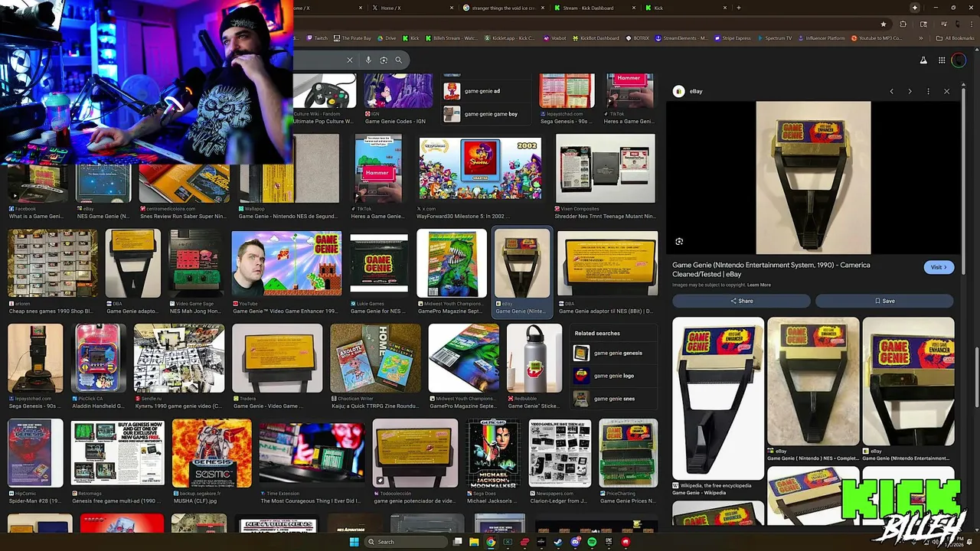Open the Influencer Platform bookmark
The height and width of the screenshot is (551, 980).
[x=821, y=38]
